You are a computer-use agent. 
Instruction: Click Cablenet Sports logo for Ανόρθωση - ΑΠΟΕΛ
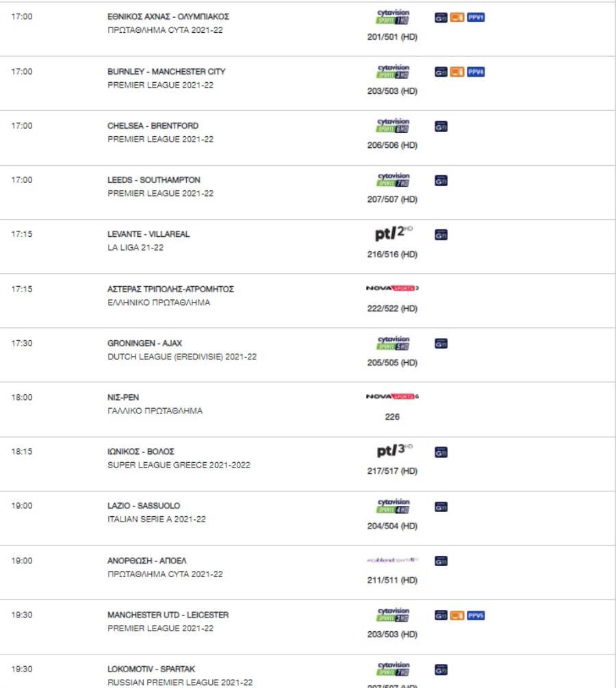point(392,560)
